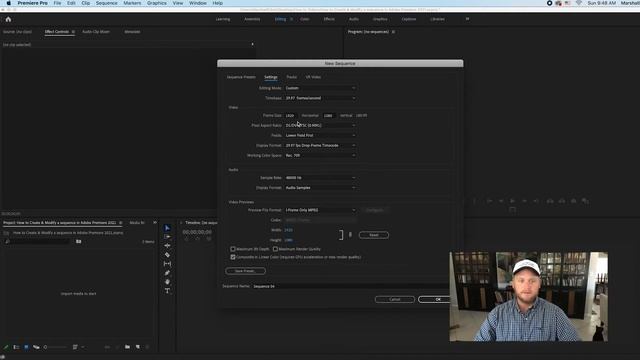Click the Apple menu icon
Viewport: 640px width, 360px height.
coord(9,3)
